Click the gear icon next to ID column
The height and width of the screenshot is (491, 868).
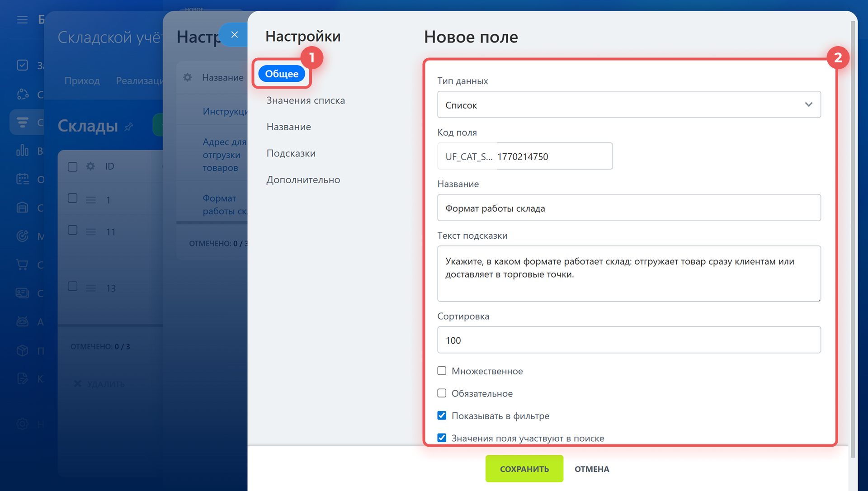click(90, 166)
